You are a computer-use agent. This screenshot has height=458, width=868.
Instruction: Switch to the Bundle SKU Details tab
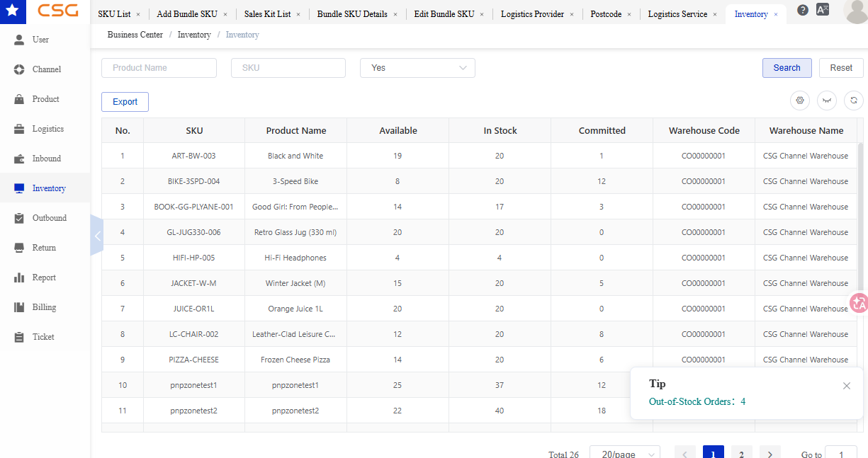pos(352,14)
